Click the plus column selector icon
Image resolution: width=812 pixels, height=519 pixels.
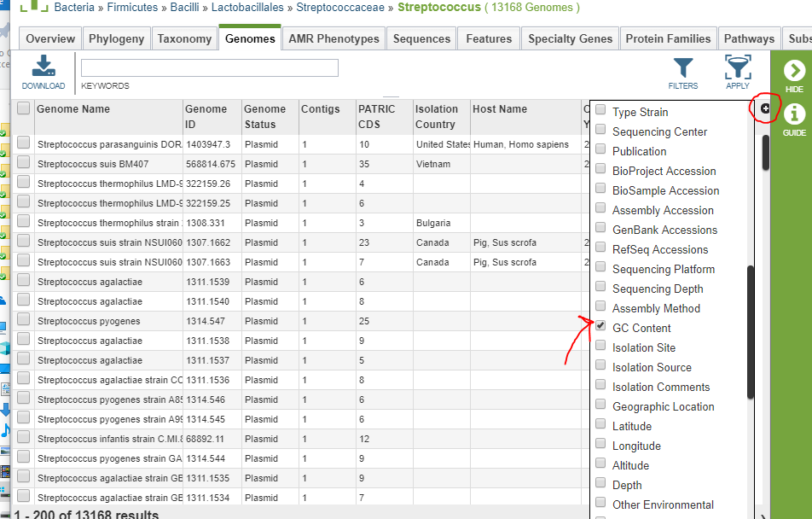coord(765,109)
